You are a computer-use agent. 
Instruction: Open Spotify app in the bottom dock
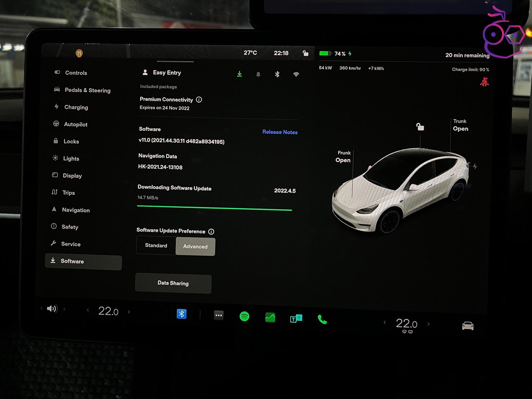244,316
